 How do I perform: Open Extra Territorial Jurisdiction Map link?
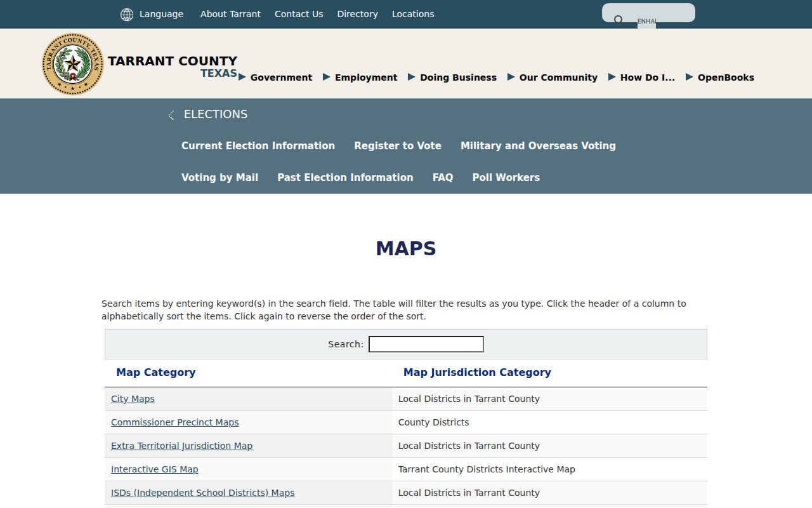point(181,446)
